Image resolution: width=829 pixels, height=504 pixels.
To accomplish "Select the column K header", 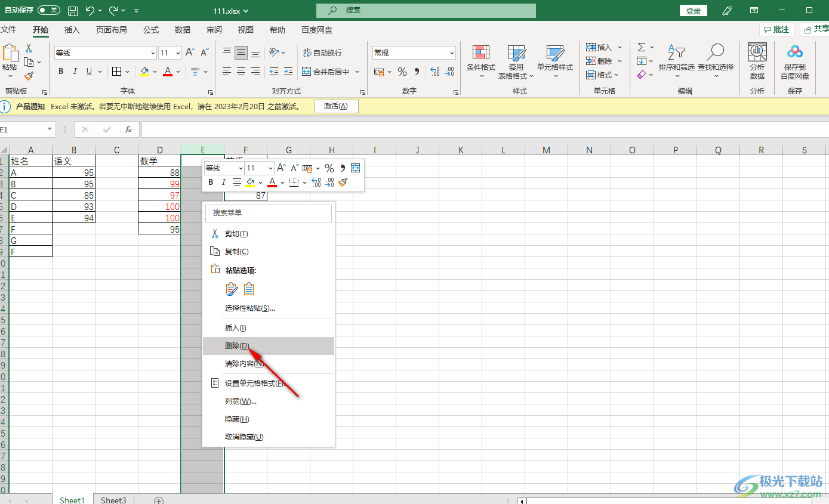I will pyautogui.click(x=461, y=150).
